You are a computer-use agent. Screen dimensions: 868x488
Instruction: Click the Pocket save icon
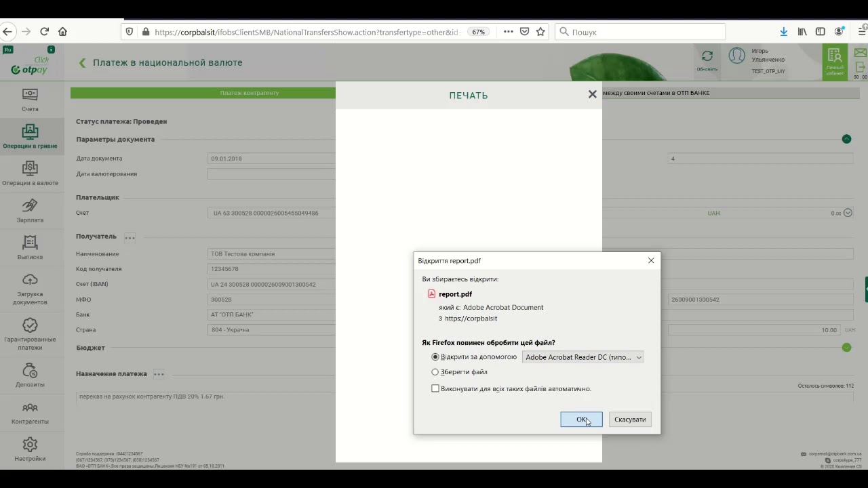click(x=525, y=32)
